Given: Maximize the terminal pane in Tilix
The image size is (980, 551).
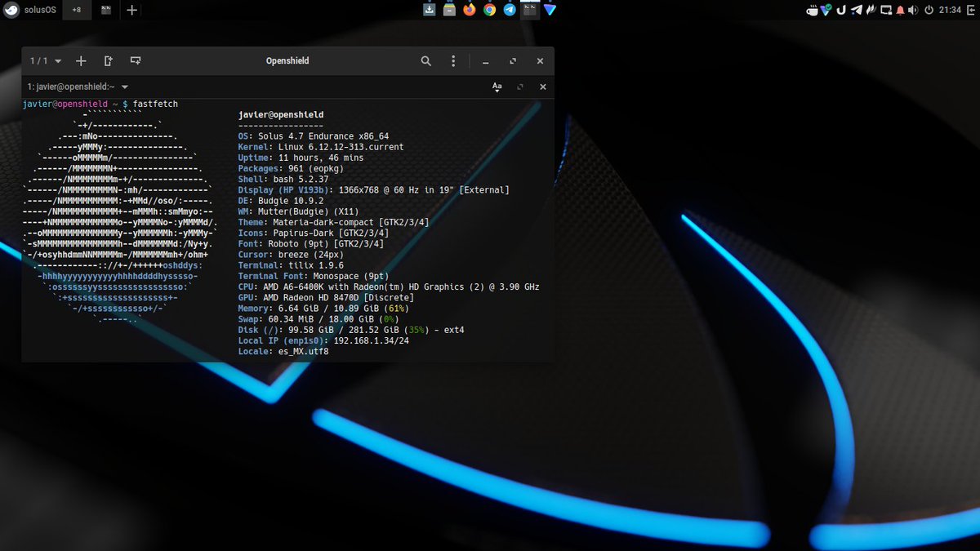Looking at the screenshot, I should (520, 87).
